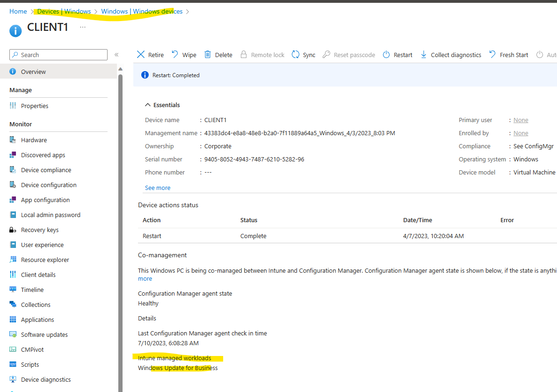Open the ellipsis menu beside CLIENT1
The image size is (557, 392).
point(83,27)
